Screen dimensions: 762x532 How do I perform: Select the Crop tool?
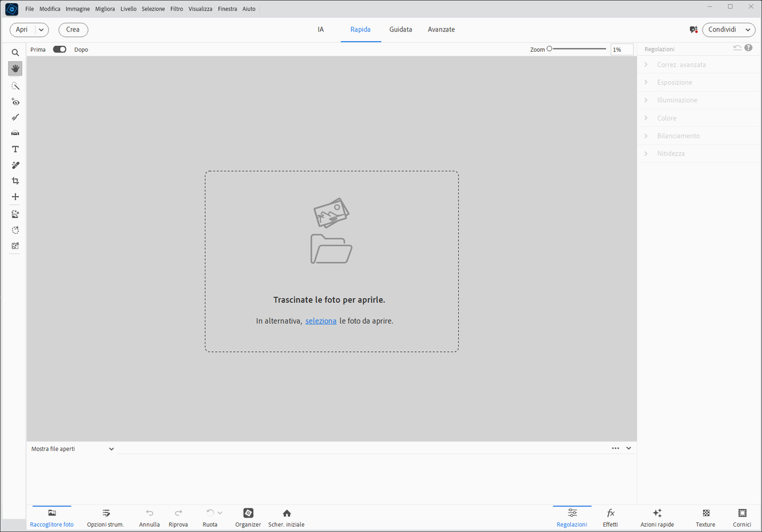pyautogui.click(x=15, y=181)
